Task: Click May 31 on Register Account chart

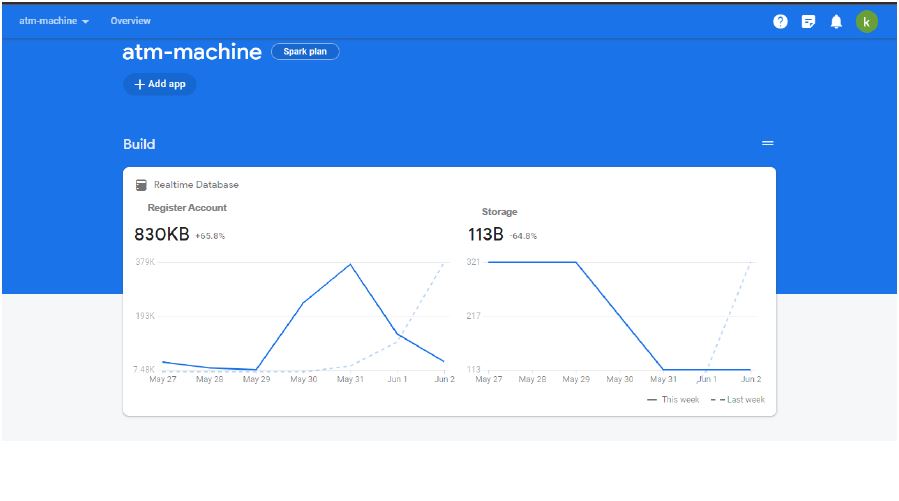Action: [350, 379]
